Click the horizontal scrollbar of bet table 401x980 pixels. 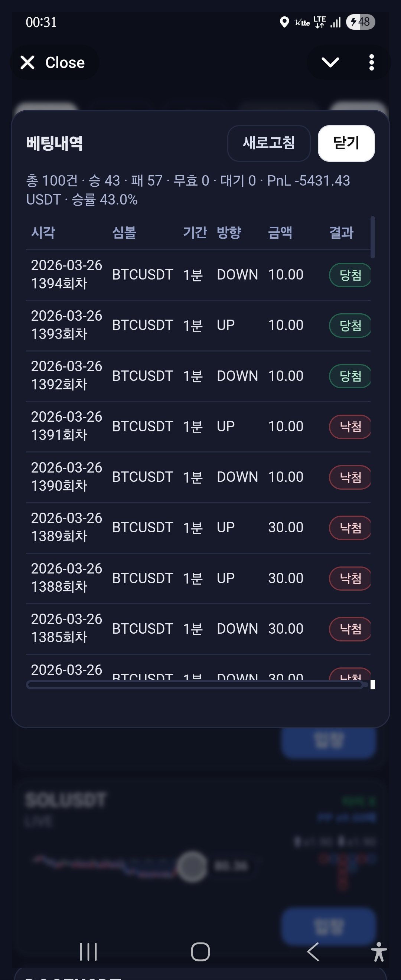pos(194,685)
